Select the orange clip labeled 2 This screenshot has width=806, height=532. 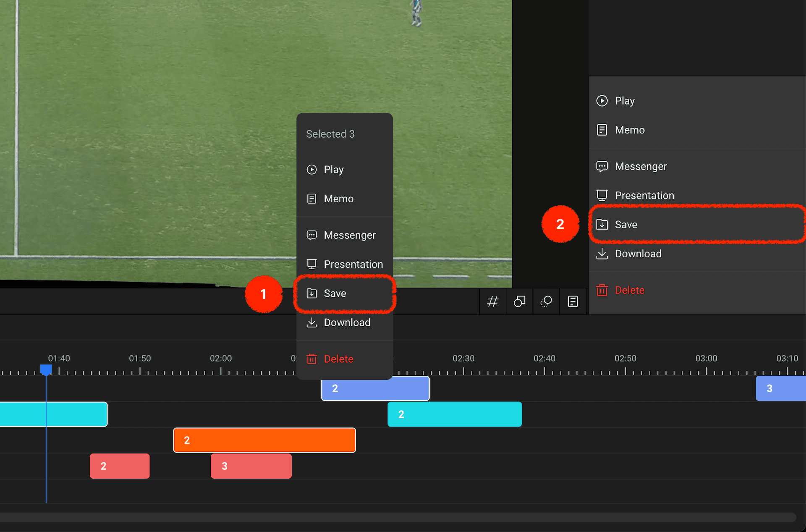coord(264,440)
